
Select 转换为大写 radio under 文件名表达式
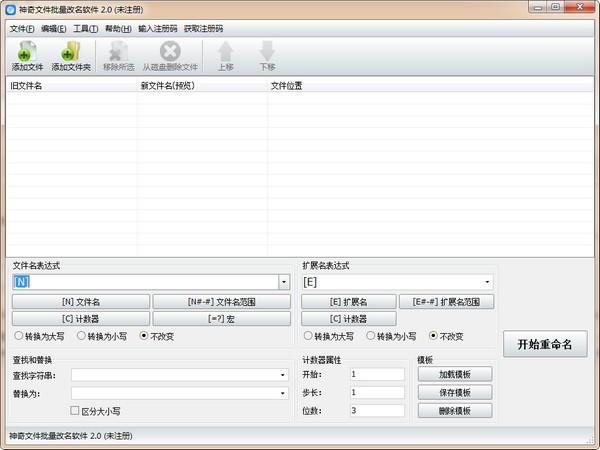click(19, 336)
